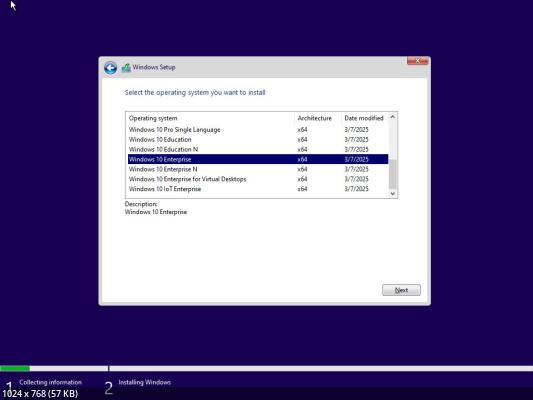Viewport: 533px width, 400px height.
Task: Click the blue back arrow icon
Action: (110, 68)
